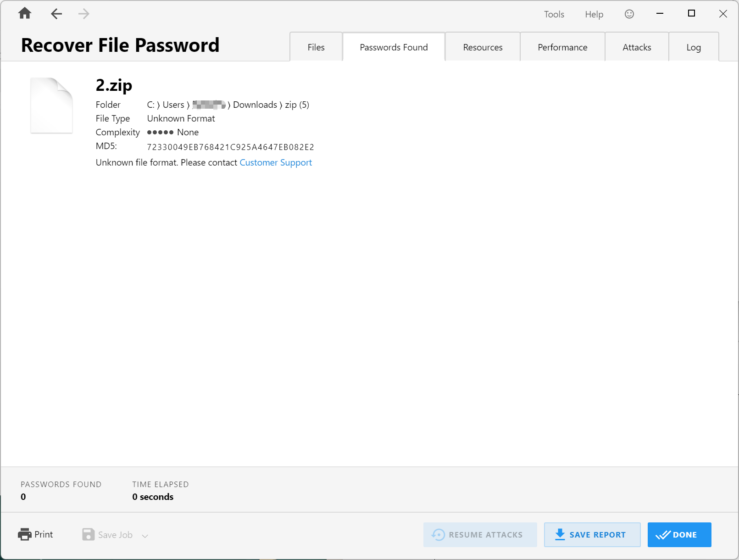The height and width of the screenshot is (560, 739).
Task: Click the back arrow navigation icon
Action: coord(56,14)
